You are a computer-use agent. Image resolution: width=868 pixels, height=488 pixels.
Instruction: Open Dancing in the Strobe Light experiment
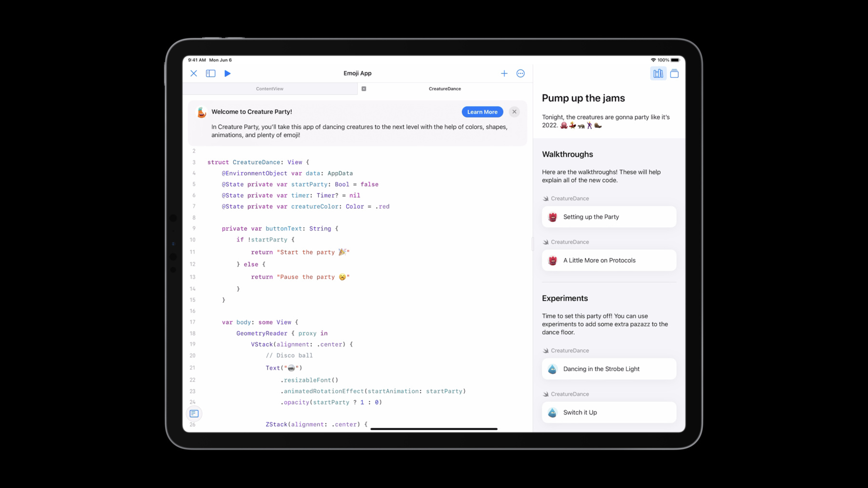click(609, 369)
